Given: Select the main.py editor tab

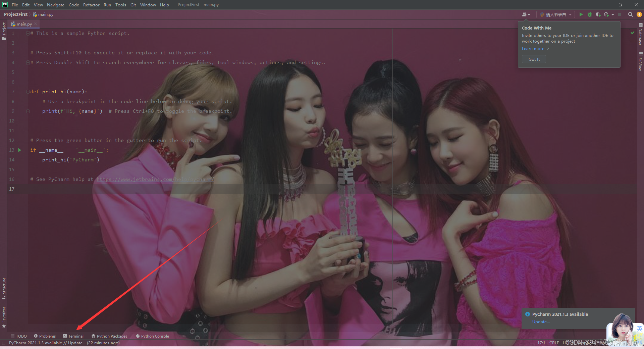Looking at the screenshot, I should [x=24, y=24].
